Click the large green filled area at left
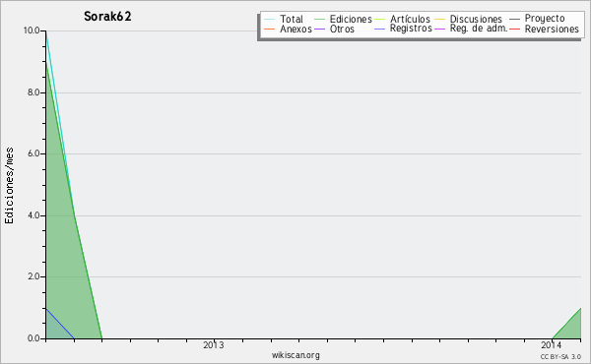 click(x=64, y=245)
